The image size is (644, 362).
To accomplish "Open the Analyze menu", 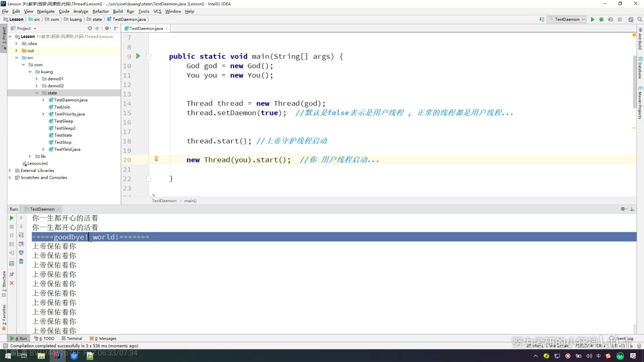I will (x=80, y=11).
